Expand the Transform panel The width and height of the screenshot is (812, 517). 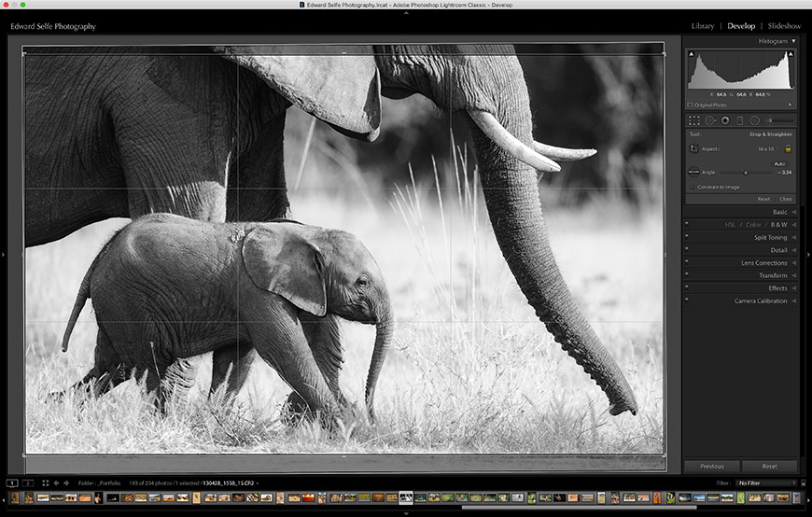pos(794,275)
